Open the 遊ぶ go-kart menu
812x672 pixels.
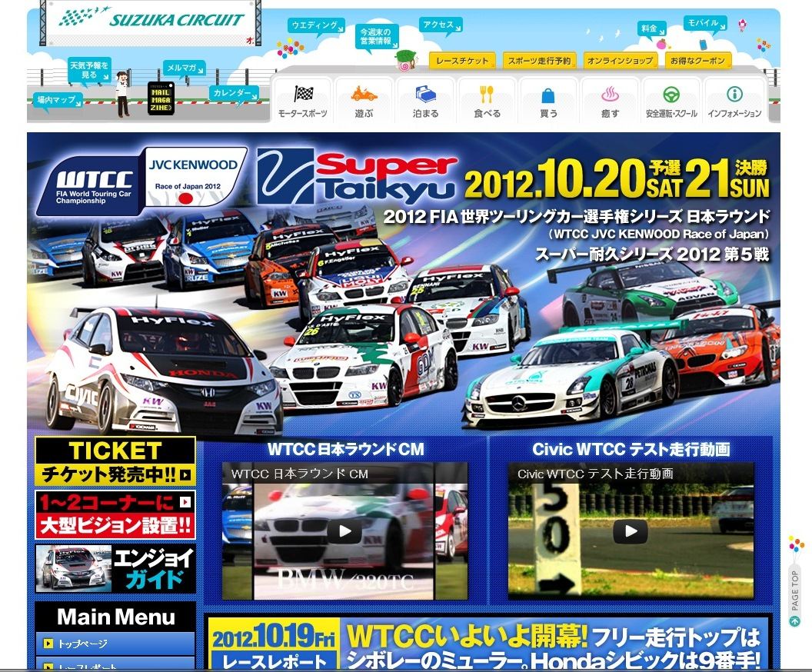pyautogui.click(x=364, y=101)
